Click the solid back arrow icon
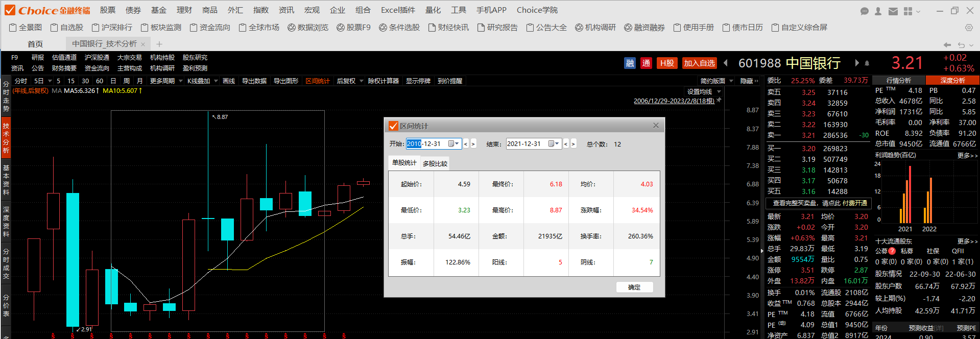 (947, 45)
